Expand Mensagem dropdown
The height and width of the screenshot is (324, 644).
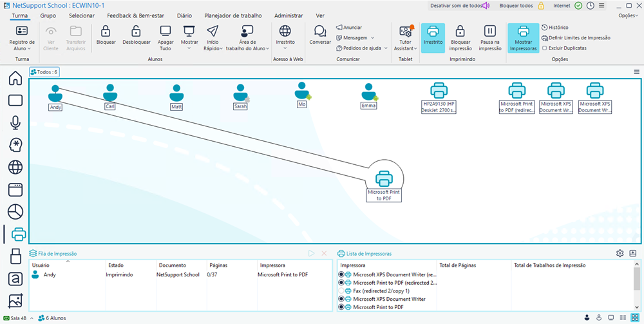[372, 38]
